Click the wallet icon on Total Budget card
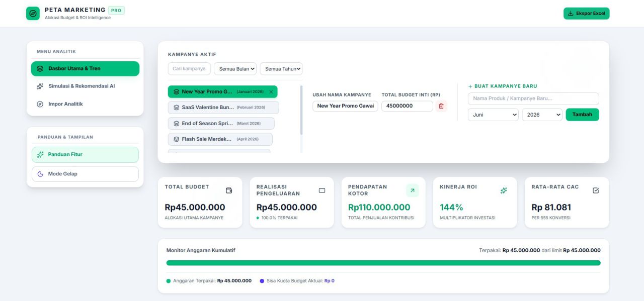The width and height of the screenshot is (644, 301). click(x=229, y=190)
